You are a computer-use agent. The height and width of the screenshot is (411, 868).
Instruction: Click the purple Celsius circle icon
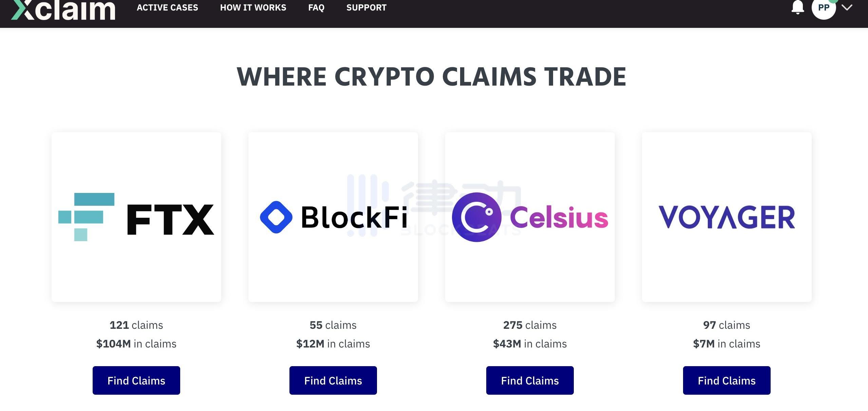click(x=476, y=217)
